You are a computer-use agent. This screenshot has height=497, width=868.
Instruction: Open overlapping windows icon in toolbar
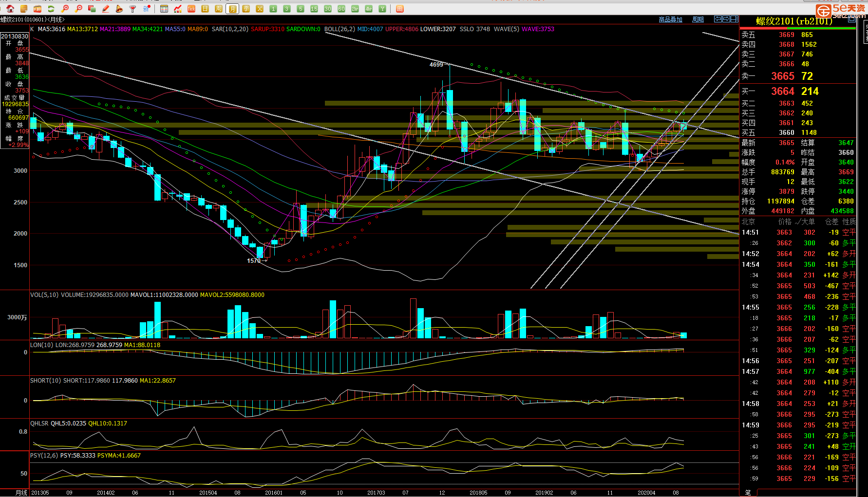coord(92,9)
